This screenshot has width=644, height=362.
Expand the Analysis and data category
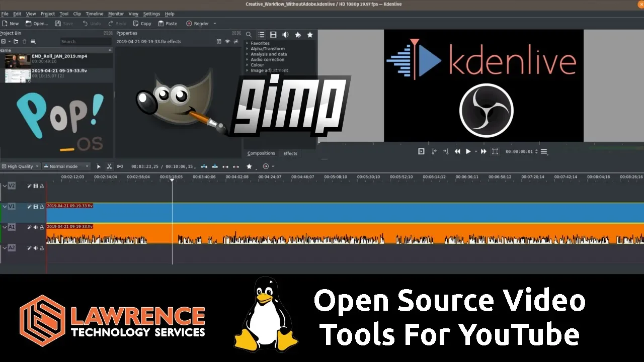coord(247,54)
